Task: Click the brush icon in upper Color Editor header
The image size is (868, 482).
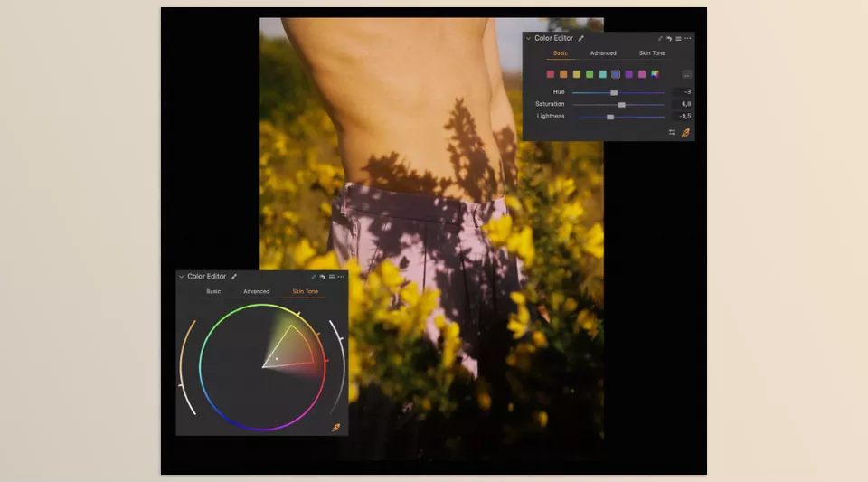Action: 660,39
